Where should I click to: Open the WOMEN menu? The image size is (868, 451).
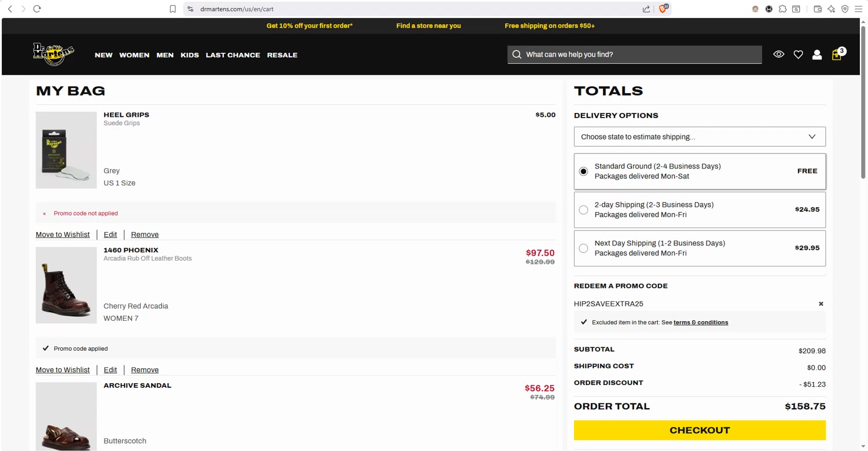click(x=134, y=55)
